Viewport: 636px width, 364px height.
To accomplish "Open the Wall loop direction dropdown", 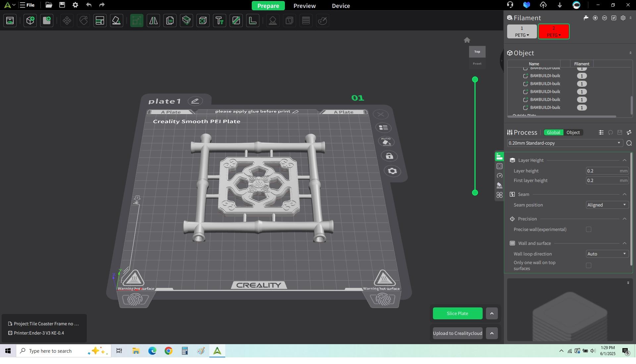I will (x=607, y=254).
